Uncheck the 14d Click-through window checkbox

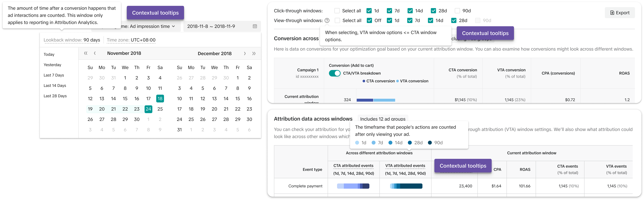click(410, 11)
